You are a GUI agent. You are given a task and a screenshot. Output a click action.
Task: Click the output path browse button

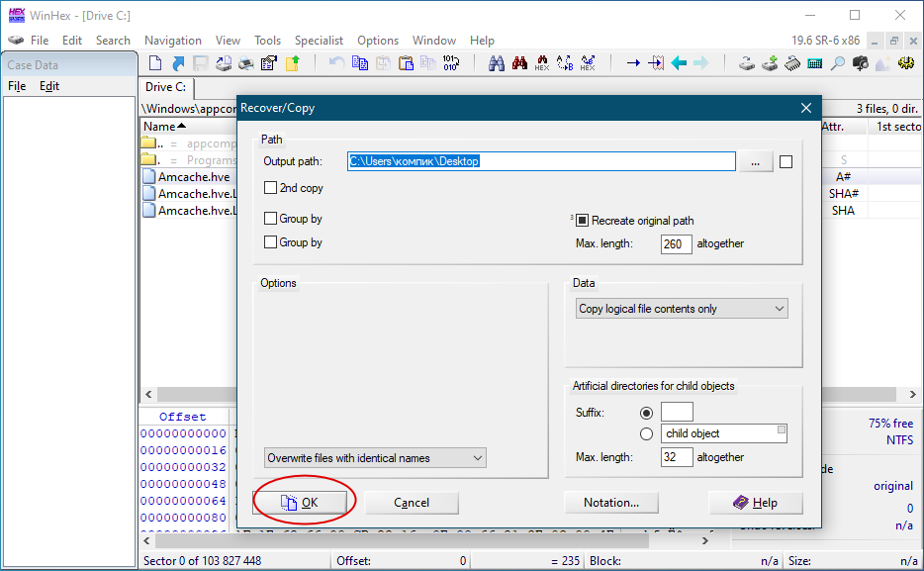[x=756, y=161]
